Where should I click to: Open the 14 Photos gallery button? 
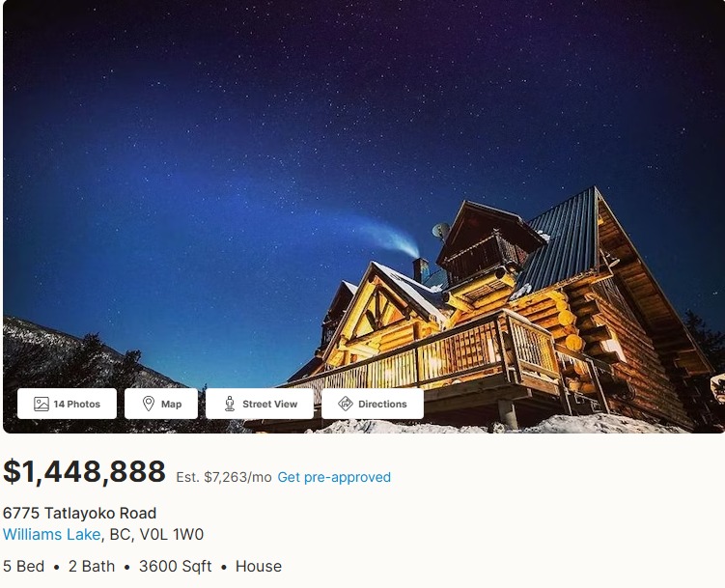tap(67, 404)
